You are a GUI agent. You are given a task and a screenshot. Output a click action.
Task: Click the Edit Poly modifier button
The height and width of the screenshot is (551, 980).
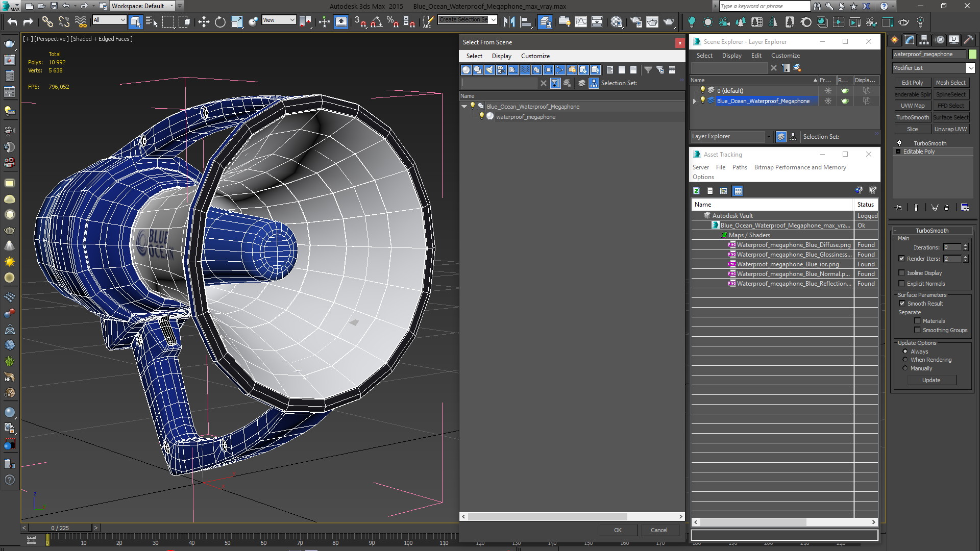point(912,83)
